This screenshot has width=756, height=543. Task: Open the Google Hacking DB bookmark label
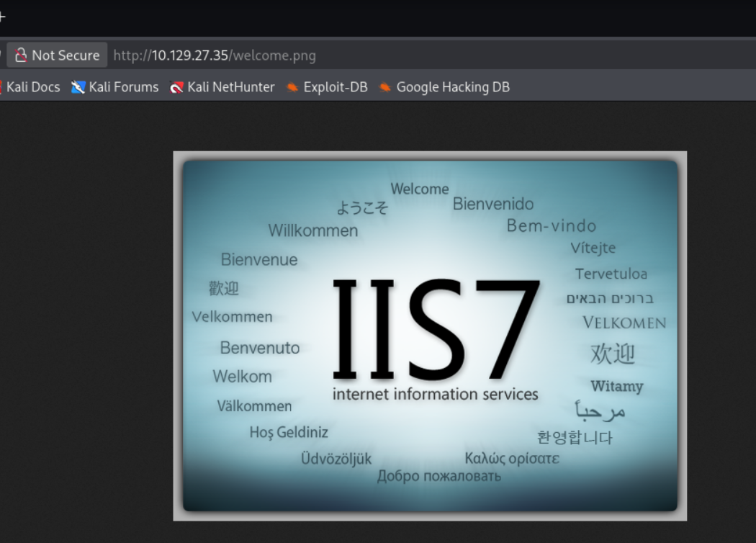pos(453,87)
